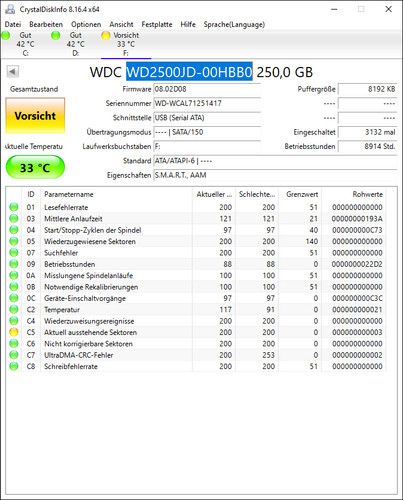Viewport: 403px width, 500px height.
Task: Click status dot for Misslungene Spindelanläufe
Action: [x=14, y=275]
